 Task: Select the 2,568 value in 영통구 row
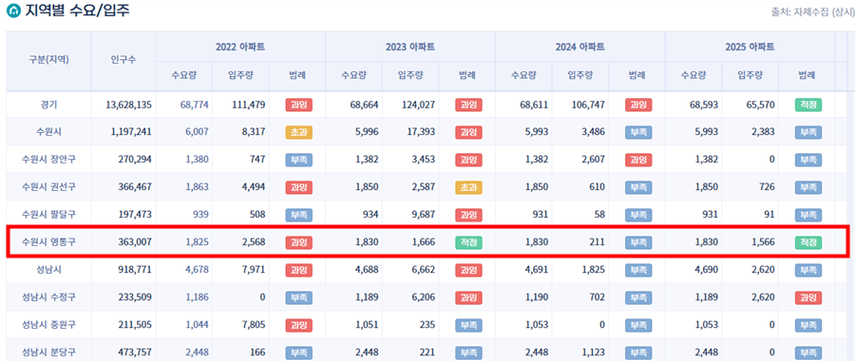point(254,242)
